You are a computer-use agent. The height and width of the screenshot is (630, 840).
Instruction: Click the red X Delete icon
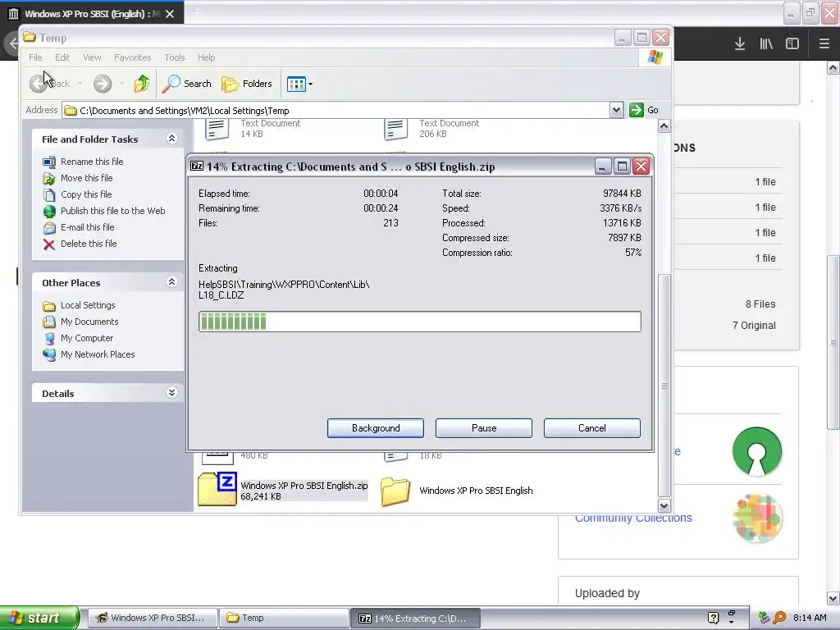[49, 244]
